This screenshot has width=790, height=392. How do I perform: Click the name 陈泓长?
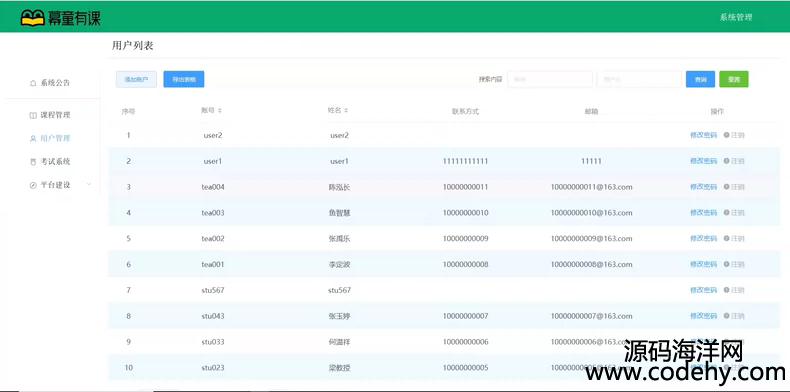click(x=339, y=187)
